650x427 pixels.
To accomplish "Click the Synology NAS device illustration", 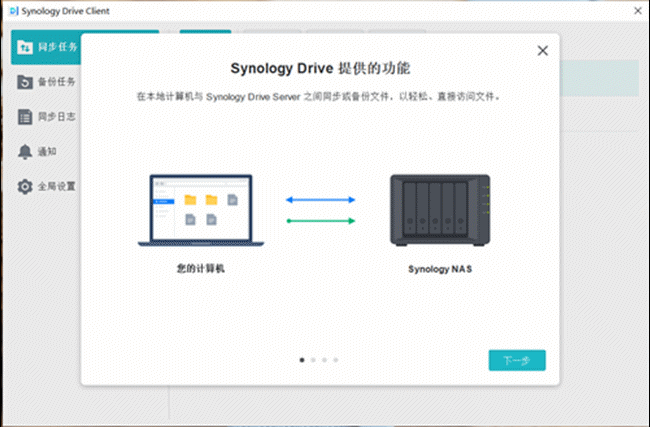I will pyautogui.click(x=440, y=210).
